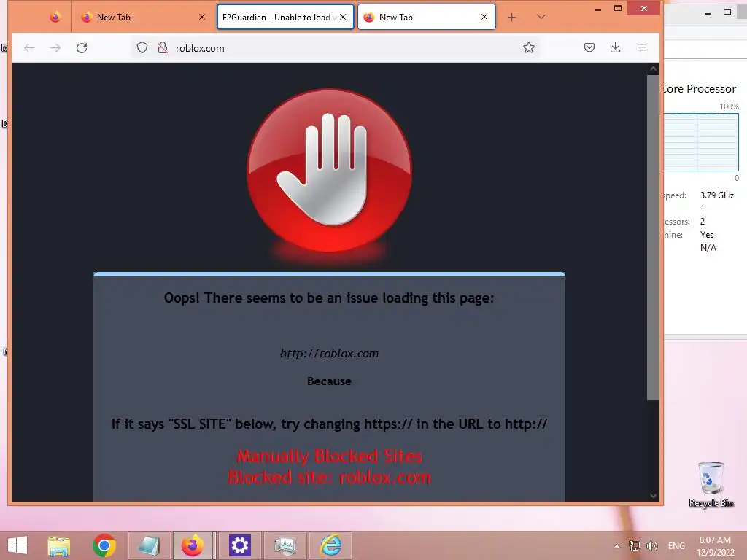The width and height of the screenshot is (747, 560).
Task: Open the Save to Pocket button
Action: 589,47
